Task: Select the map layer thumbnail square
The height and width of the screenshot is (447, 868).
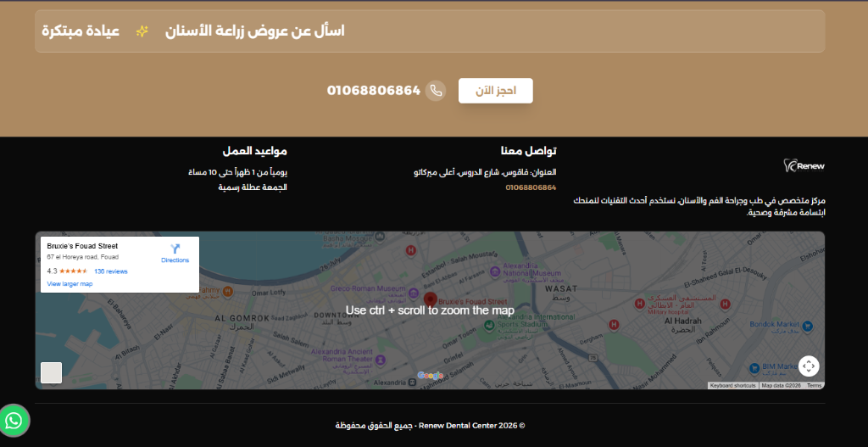Action: click(52, 372)
